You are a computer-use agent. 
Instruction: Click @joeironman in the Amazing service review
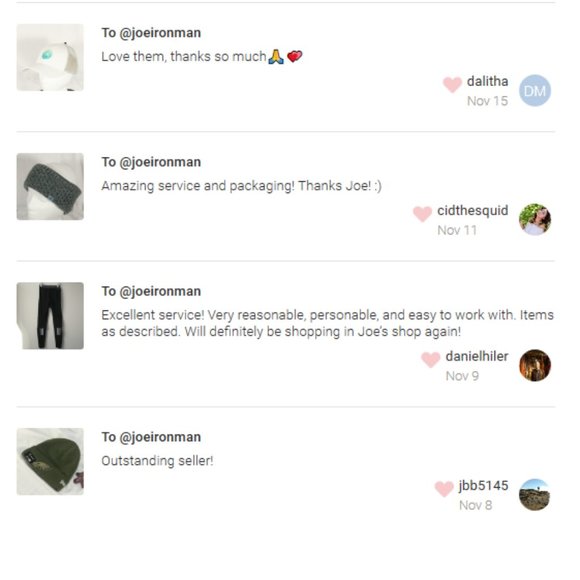click(x=160, y=162)
